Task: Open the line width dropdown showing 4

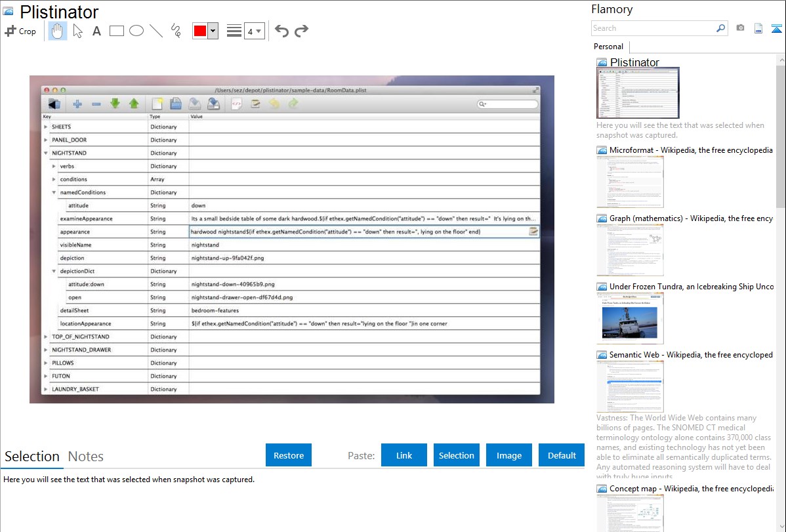Action: 254,31
